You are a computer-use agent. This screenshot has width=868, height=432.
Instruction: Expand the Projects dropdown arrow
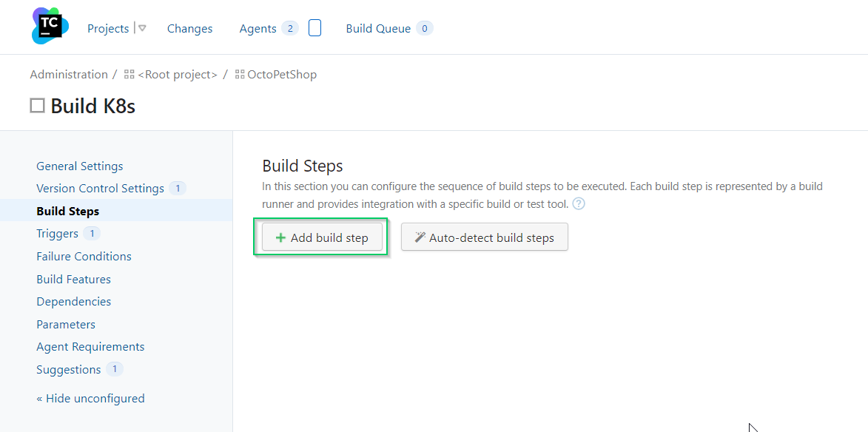(x=142, y=28)
